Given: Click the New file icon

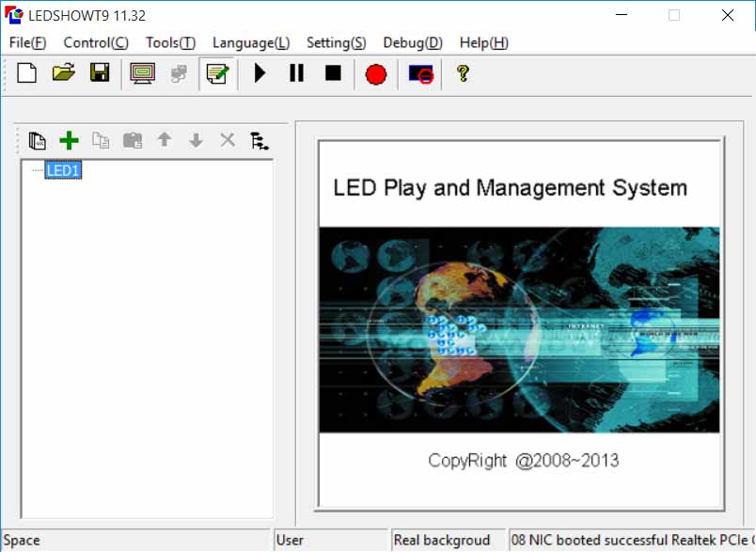Looking at the screenshot, I should pyautogui.click(x=27, y=73).
